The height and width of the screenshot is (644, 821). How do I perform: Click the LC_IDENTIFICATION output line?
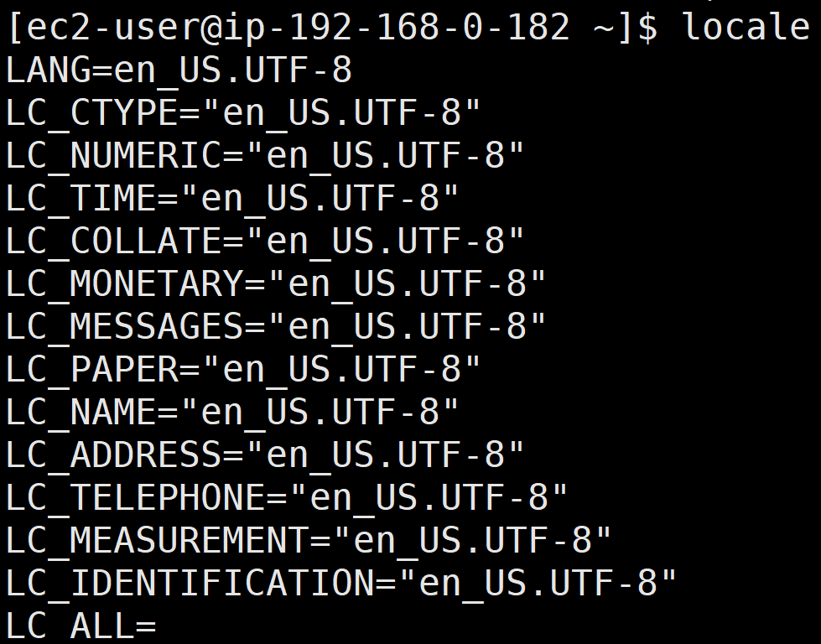click(341, 584)
